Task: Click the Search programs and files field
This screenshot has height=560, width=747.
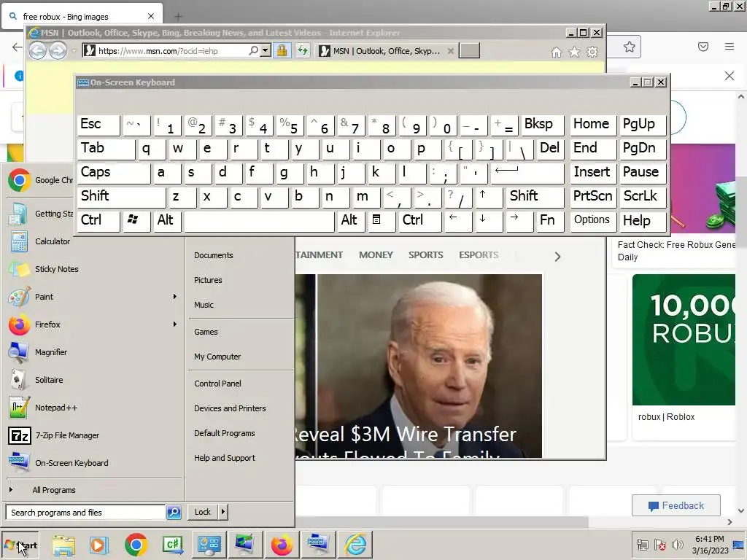Action: [x=85, y=513]
